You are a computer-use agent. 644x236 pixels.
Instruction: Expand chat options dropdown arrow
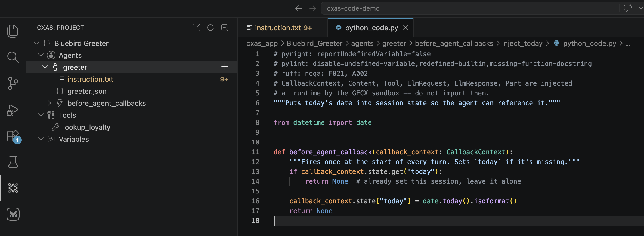[x=640, y=8]
